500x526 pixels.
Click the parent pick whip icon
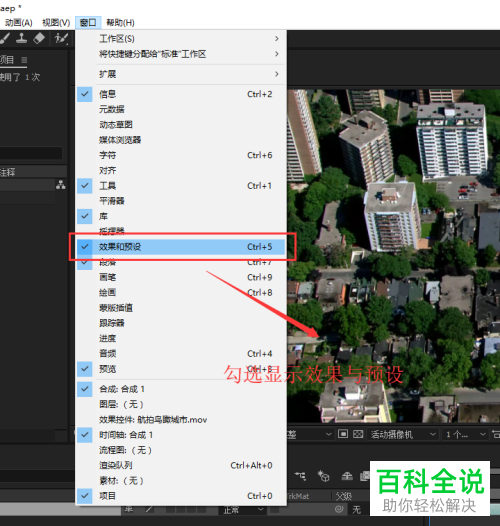[339, 510]
